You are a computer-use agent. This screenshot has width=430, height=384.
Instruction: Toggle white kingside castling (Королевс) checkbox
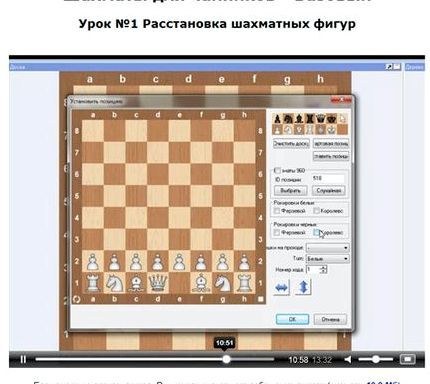click(316, 211)
